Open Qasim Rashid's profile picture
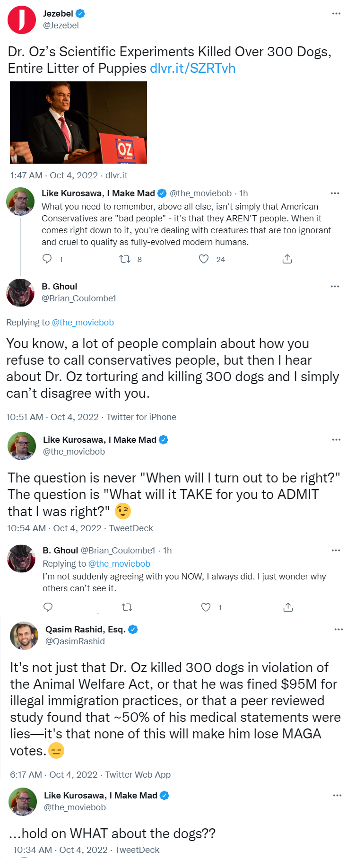Screen dimensions: 347x868 pos(24,636)
